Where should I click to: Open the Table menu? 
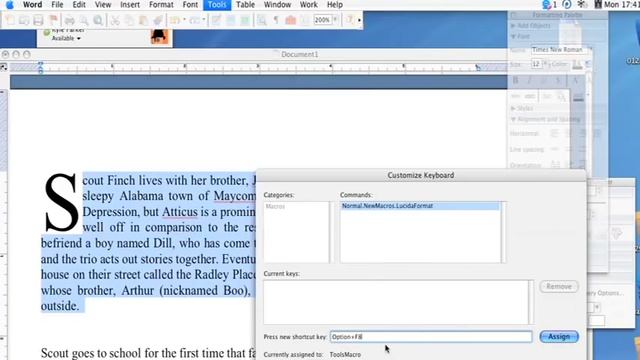pyautogui.click(x=245, y=5)
